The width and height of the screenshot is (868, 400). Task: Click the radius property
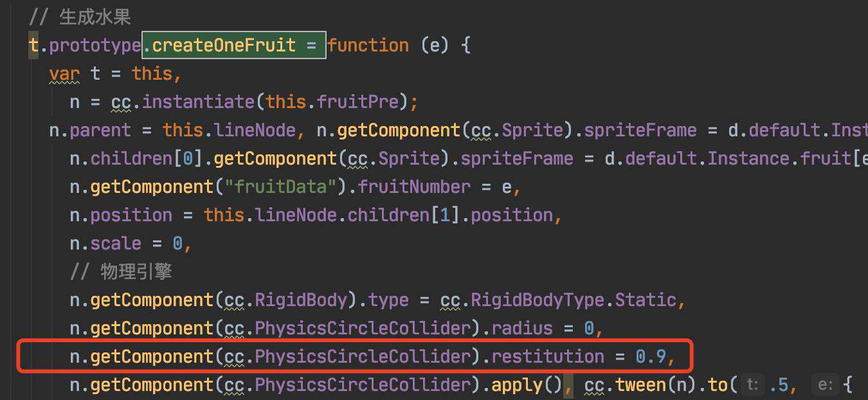[x=522, y=328]
